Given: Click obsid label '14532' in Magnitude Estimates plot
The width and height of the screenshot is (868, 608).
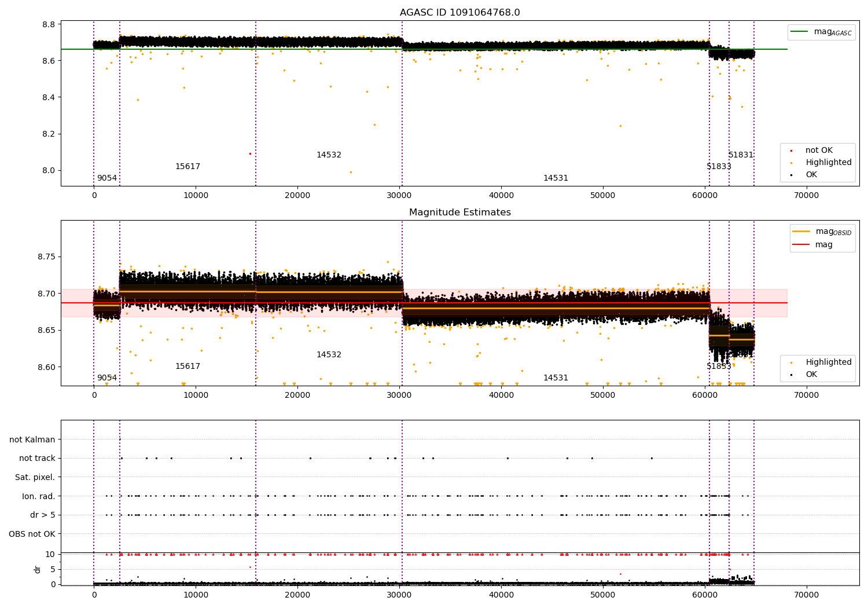Looking at the screenshot, I should coord(329,354).
